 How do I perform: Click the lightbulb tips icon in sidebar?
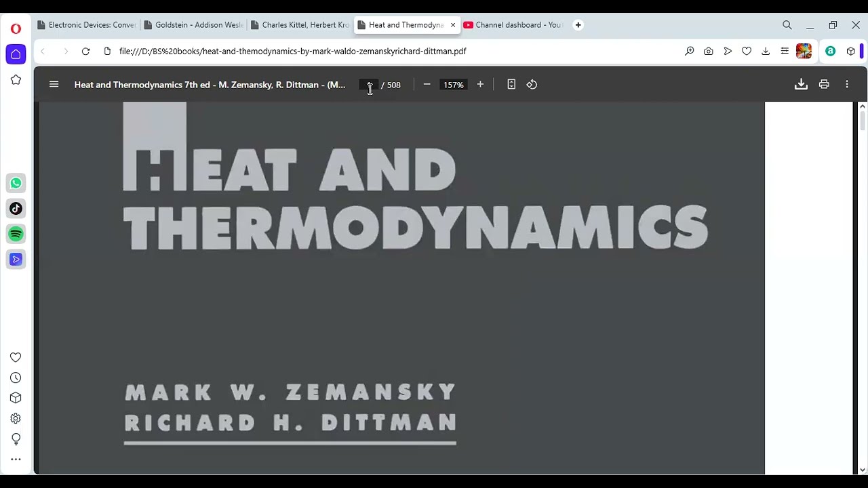pos(16,439)
